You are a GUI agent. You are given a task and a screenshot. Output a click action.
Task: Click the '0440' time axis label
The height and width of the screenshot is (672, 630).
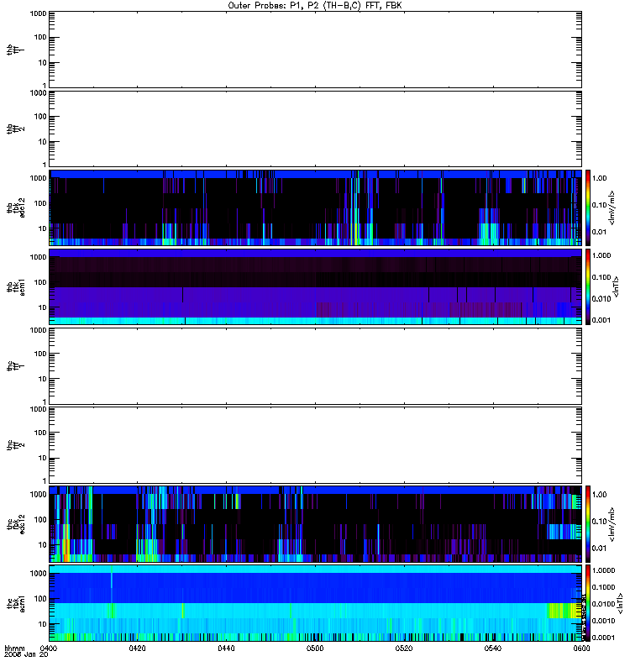click(226, 648)
